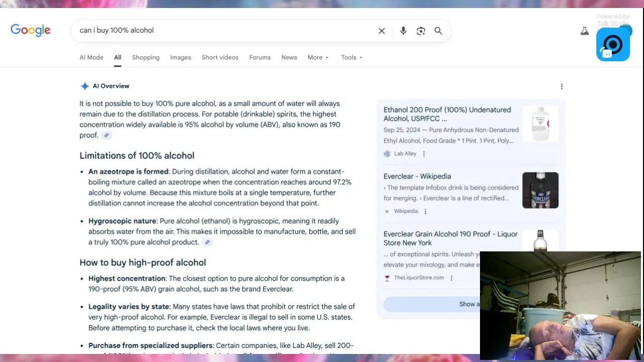
Task: Open Everclear - Wikipedia link
Action: (417, 176)
